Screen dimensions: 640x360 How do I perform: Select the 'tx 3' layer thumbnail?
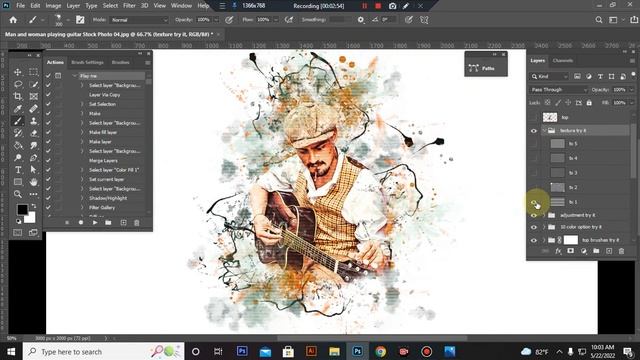558,173
